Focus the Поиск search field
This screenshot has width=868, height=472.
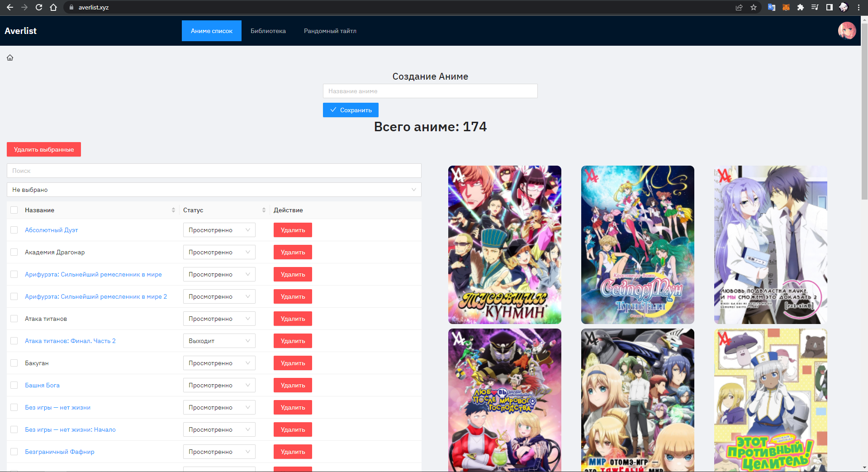(214, 171)
